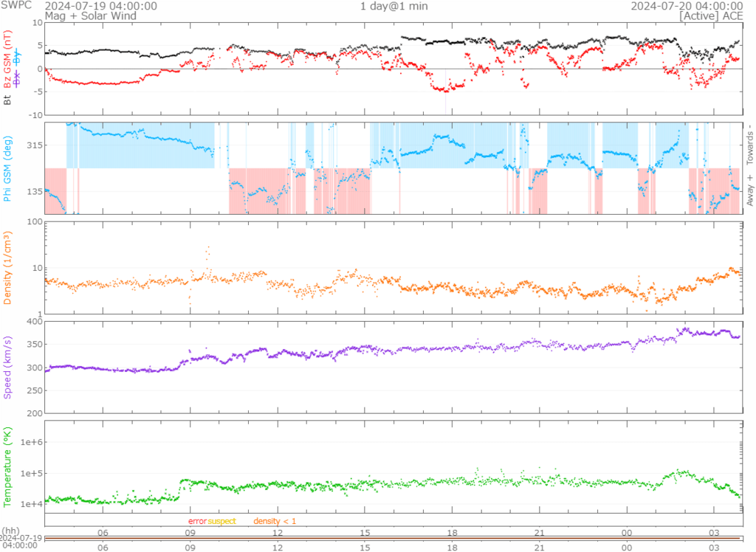Click the 400 speed tick label
Image resolution: width=756 pixels, height=552 pixels.
(35, 322)
